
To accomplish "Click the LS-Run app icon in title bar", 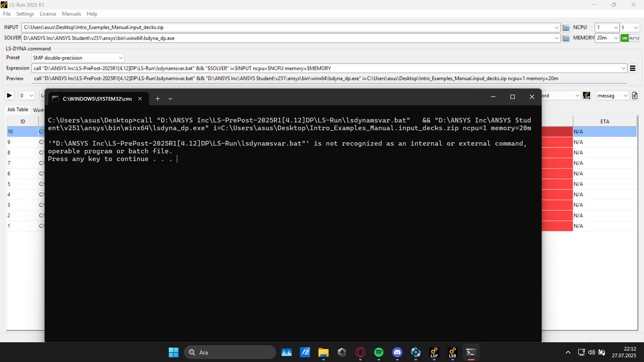I will 4,5.
